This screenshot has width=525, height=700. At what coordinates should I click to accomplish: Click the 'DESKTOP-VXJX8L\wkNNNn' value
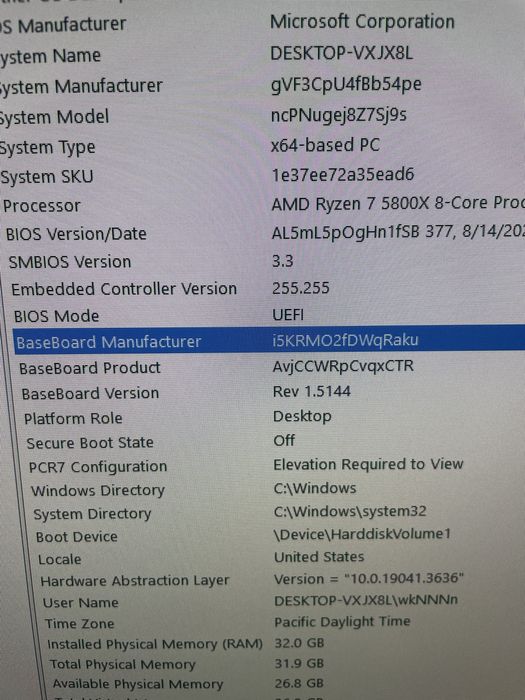tap(366, 600)
